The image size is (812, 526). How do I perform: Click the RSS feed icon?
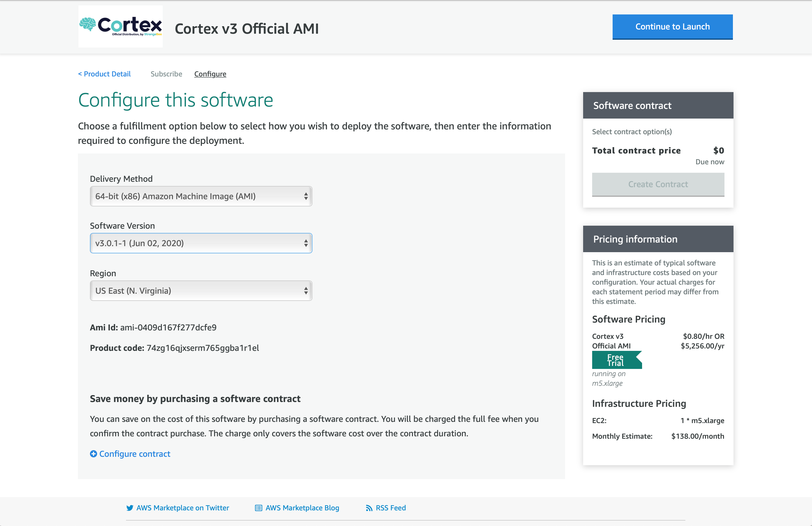coord(369,508)
